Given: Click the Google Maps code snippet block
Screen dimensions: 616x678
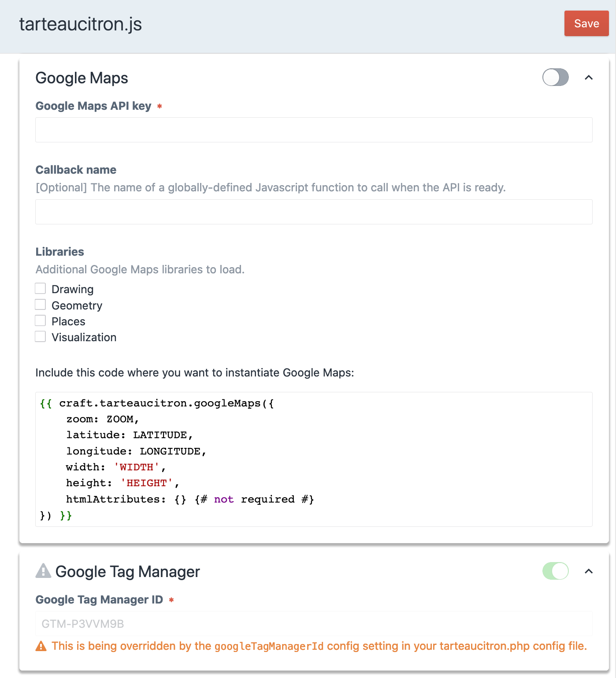Looking at the screenshot, I should (314, 459).
